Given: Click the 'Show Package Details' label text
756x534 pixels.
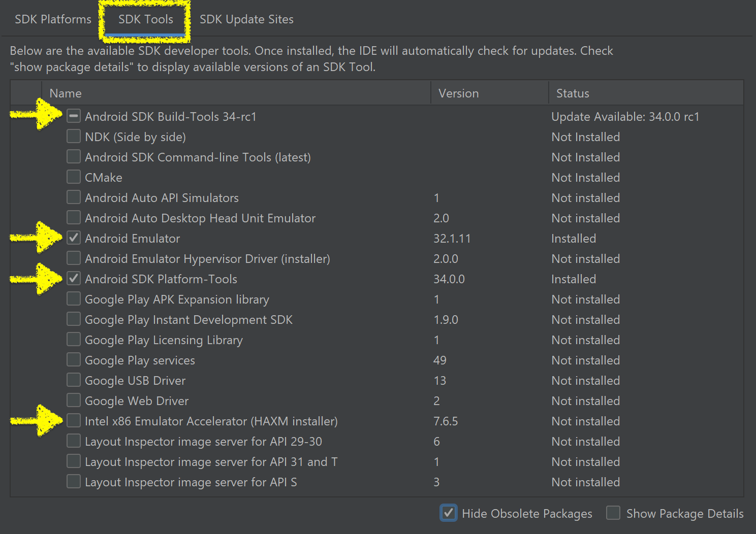Looking at the screenshot, I should pos(685,514).
